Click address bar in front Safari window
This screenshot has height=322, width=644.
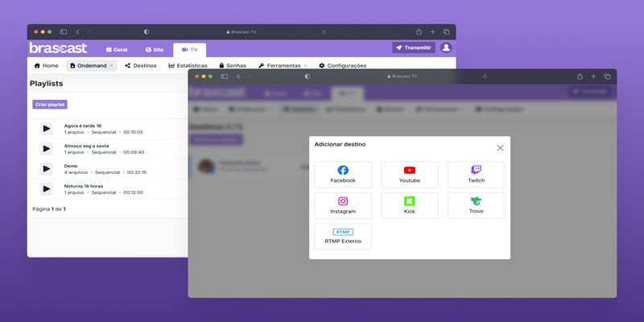point(402,76)
